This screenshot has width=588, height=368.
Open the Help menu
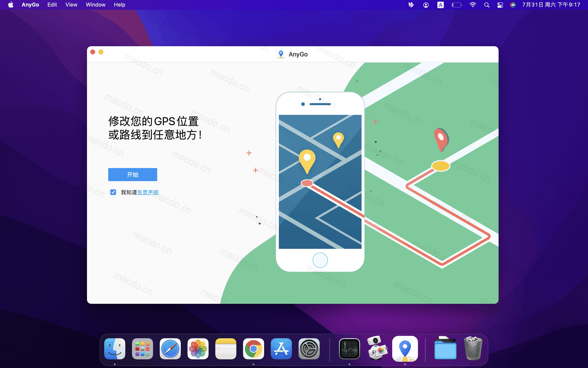tap(120, 5)
